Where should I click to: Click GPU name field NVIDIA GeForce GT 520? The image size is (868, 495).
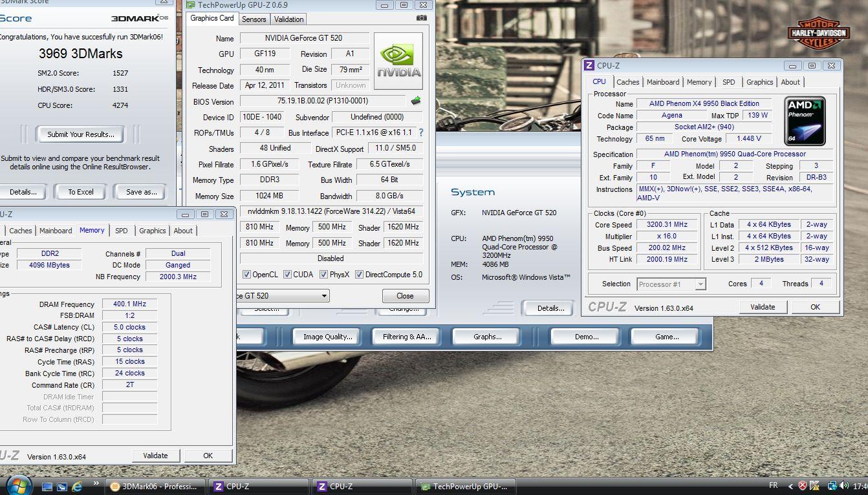point(304,38)
